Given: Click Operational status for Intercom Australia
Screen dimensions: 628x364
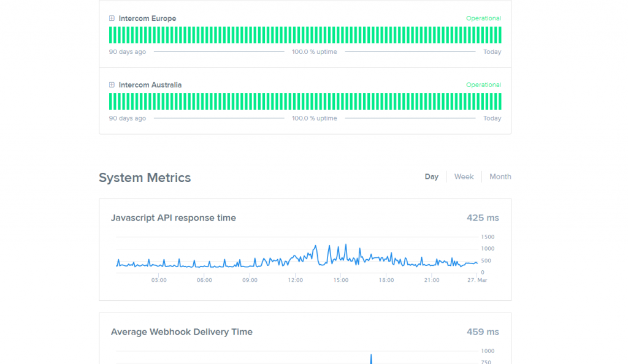Looking at the screenshot, I should point(483,85).
